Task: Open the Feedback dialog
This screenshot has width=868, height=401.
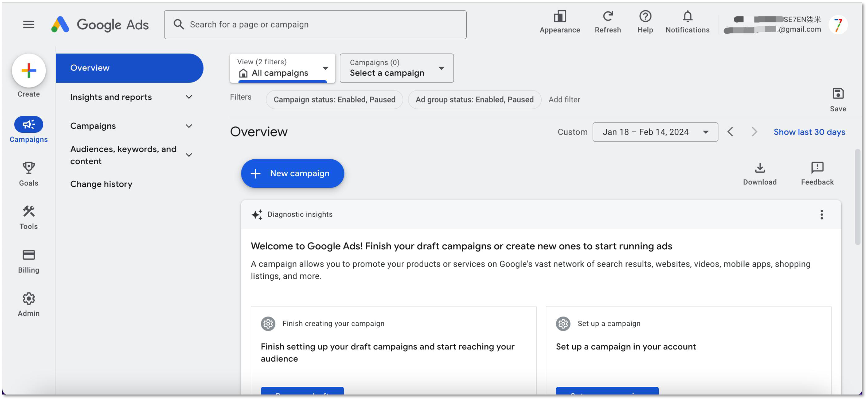Action: click(817, 174)
